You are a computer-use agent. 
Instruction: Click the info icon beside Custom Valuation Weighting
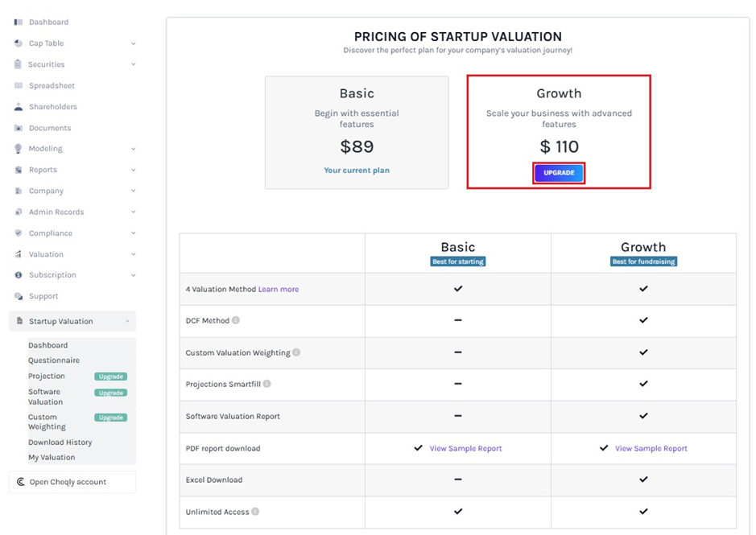pos(296,352)
